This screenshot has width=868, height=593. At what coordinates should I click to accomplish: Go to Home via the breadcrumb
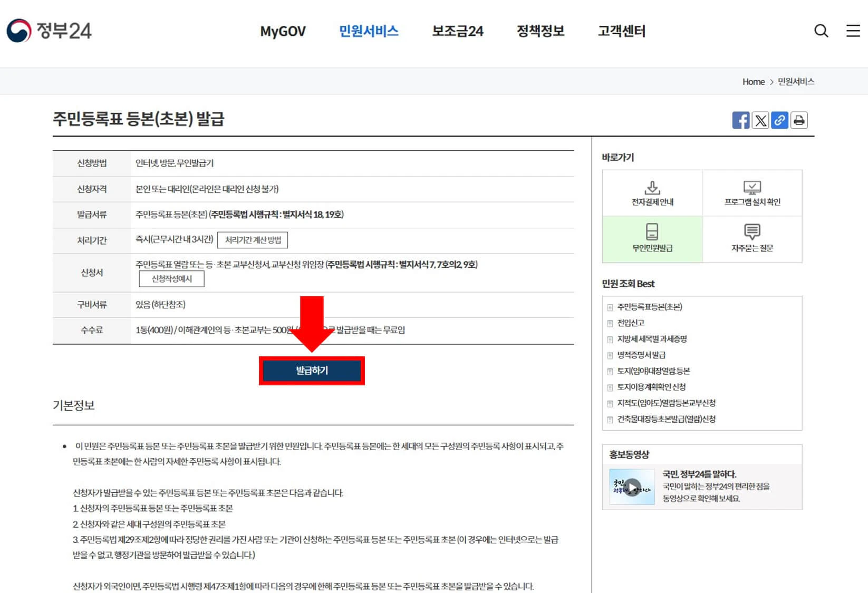pyautogui.click(x=753, y=82)
